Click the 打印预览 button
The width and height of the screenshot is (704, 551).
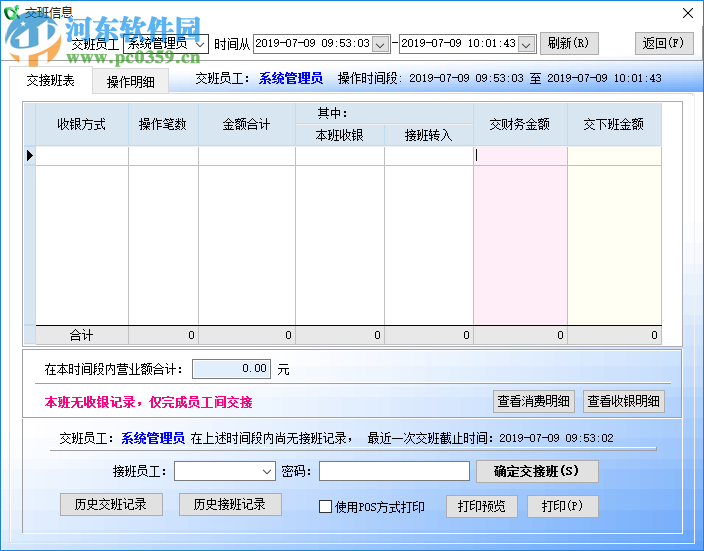[481, 507]
